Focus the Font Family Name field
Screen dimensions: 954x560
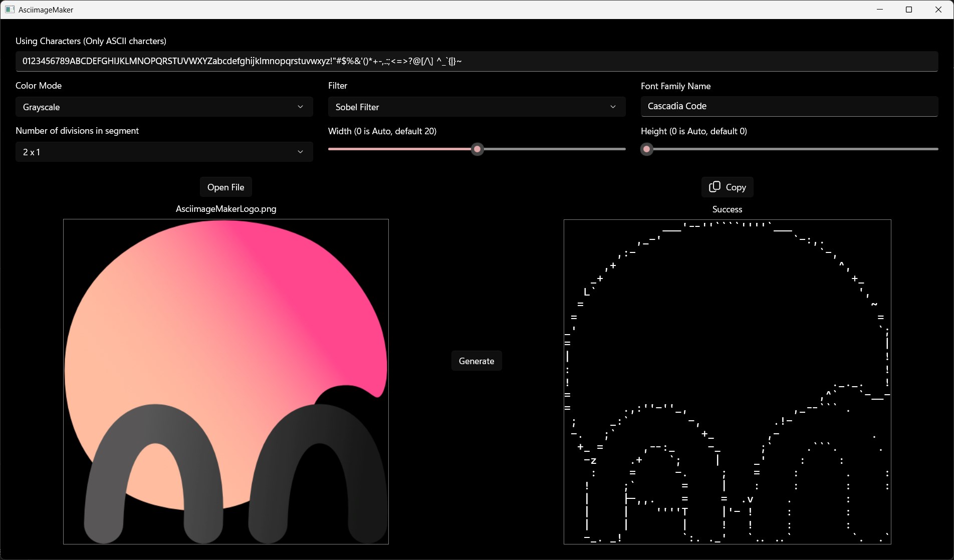(x=790, y=106)
